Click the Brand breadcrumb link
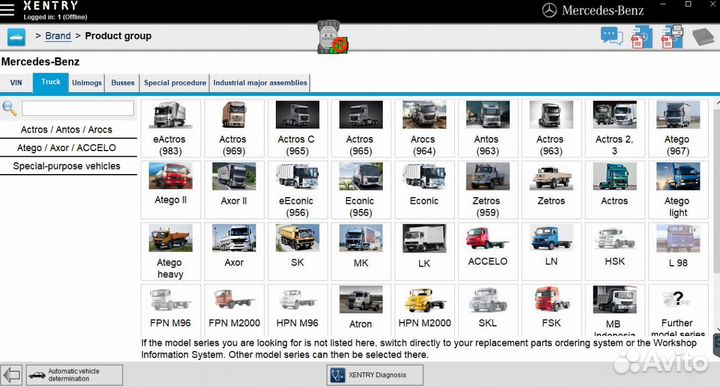Image resolution: width=720 pixels, height=387 pixels. [58, 36]
